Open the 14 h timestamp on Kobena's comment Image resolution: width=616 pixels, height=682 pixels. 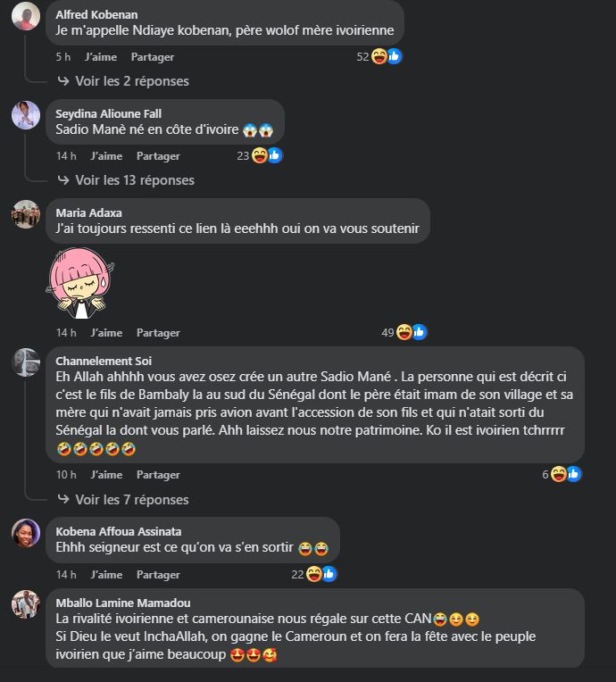[66, 575]
